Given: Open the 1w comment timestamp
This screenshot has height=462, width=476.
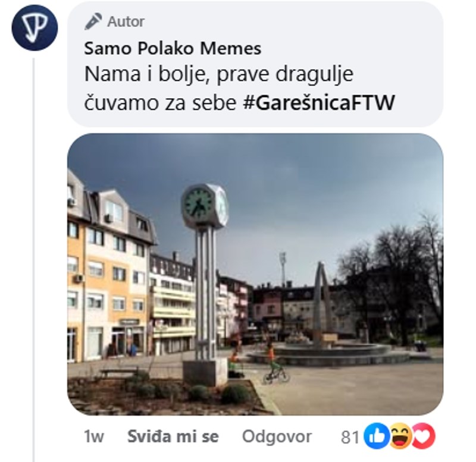Looking at the screenshot, I should 94,436.
